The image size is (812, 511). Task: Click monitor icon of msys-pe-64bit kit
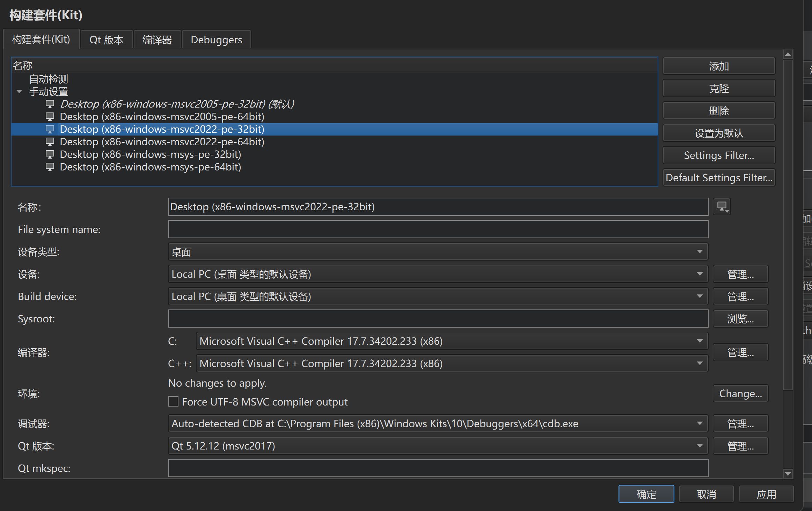[50, 167]
